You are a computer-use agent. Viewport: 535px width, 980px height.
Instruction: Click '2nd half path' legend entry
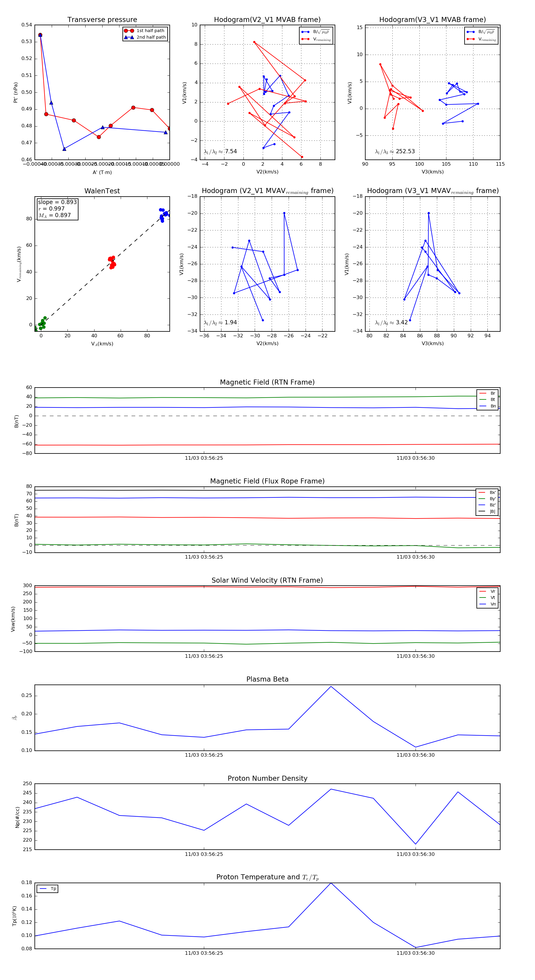click(x=145, y=37)
